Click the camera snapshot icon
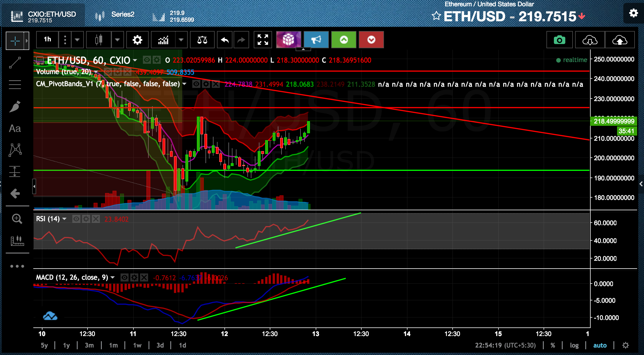The image size is (644, 355). (x=559, y=40)
